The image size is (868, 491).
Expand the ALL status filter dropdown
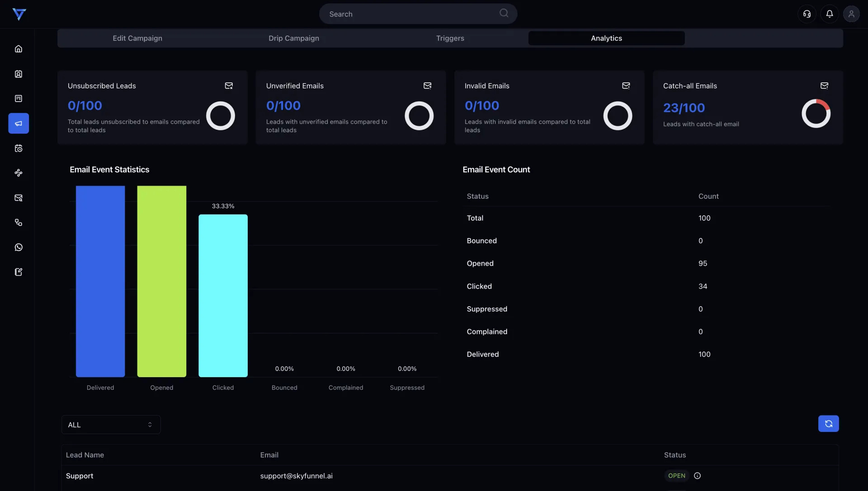(x=111, y=425)
